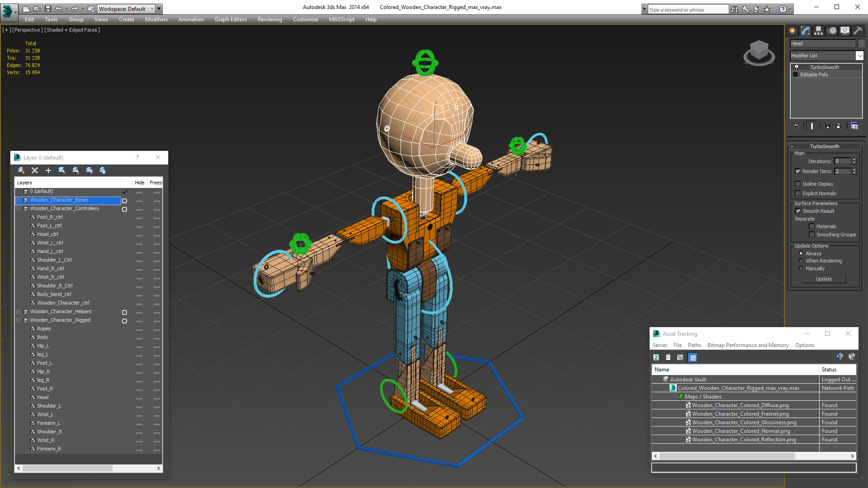This screenshot has width=868, height=488.
Task: Click the Update button in TurboSmooth
Action: (x=824, y=279)
